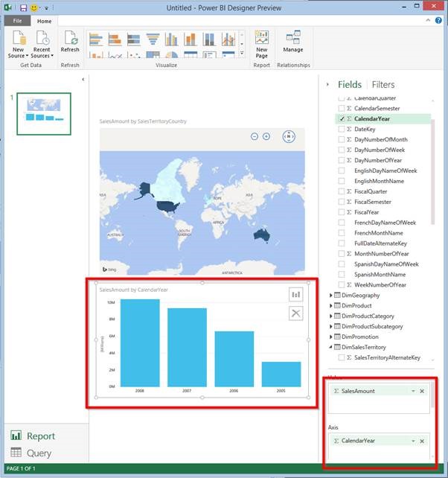Select the 100% stacked column chart visualization
The height and width of the screenshot is (478, 448).
209,39
